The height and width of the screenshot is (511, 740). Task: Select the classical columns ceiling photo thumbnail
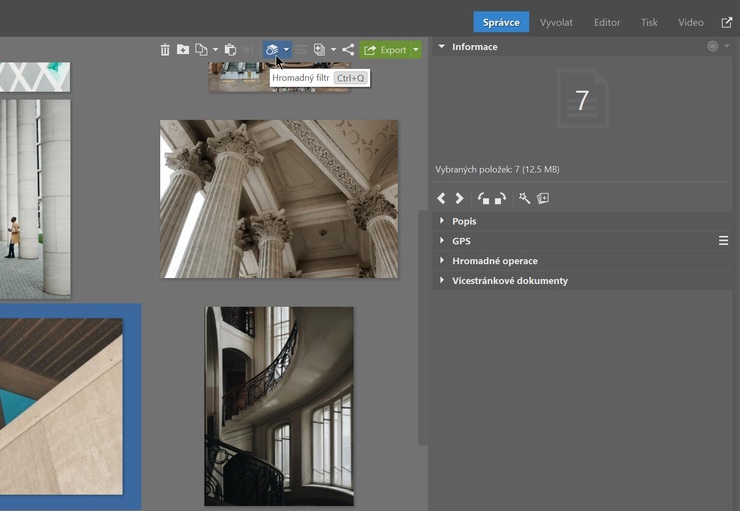pyautogui.click(x=279, y=199)
